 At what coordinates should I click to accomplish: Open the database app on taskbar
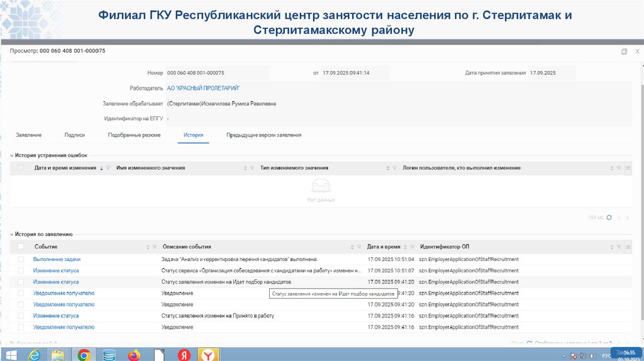click(109, 355)
